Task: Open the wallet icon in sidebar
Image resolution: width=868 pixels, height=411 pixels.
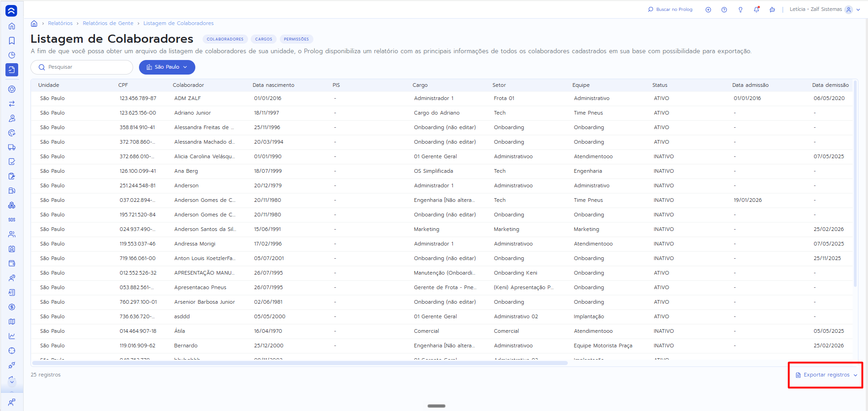Action: tap(12, 264)
